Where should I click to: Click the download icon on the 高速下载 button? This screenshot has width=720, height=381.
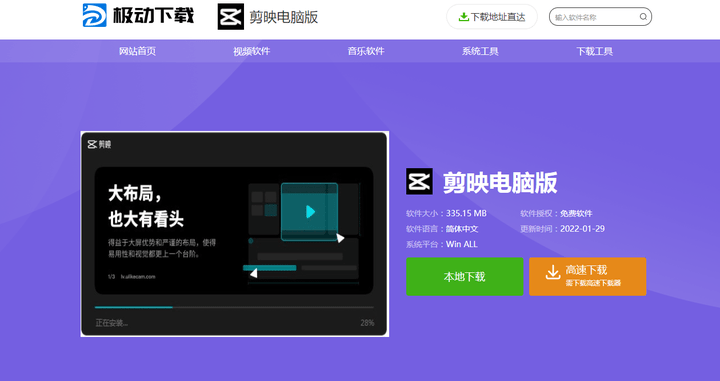(x=553, y=272)
